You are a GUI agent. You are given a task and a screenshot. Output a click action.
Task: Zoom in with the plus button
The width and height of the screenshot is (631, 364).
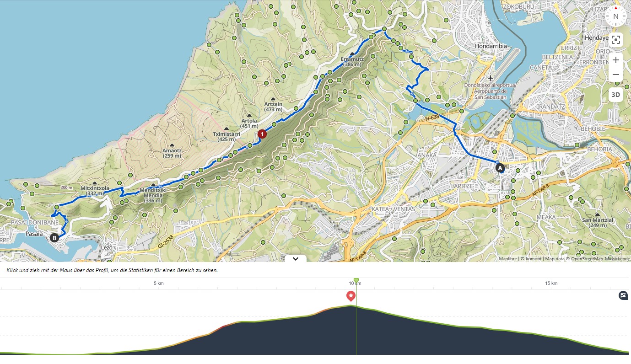616,60
